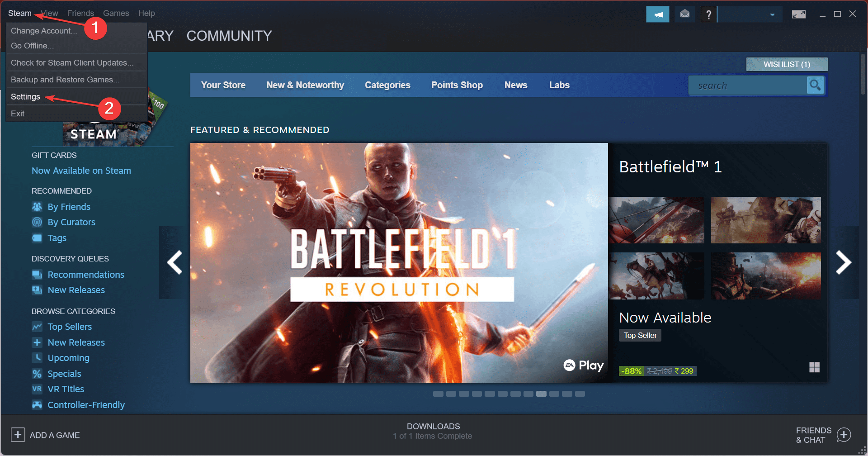The width and height of the screenshot is (868, 456).
Task: Open the Specials link
Action: point(64,374)
